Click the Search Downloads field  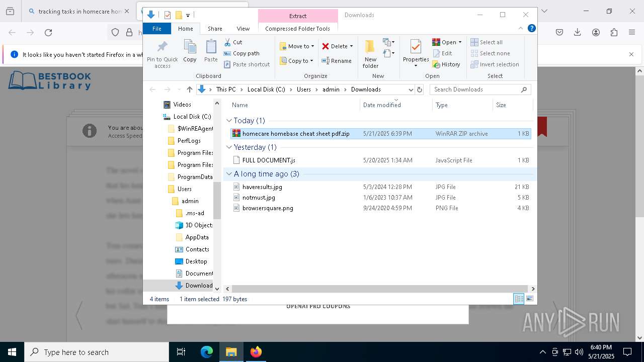tap(480, 89)
